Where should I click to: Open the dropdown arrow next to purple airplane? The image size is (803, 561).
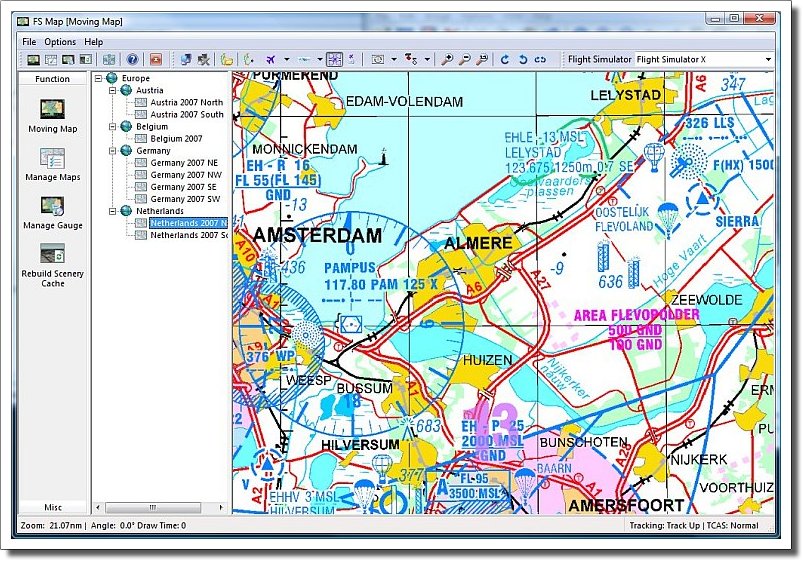[286, 60]
